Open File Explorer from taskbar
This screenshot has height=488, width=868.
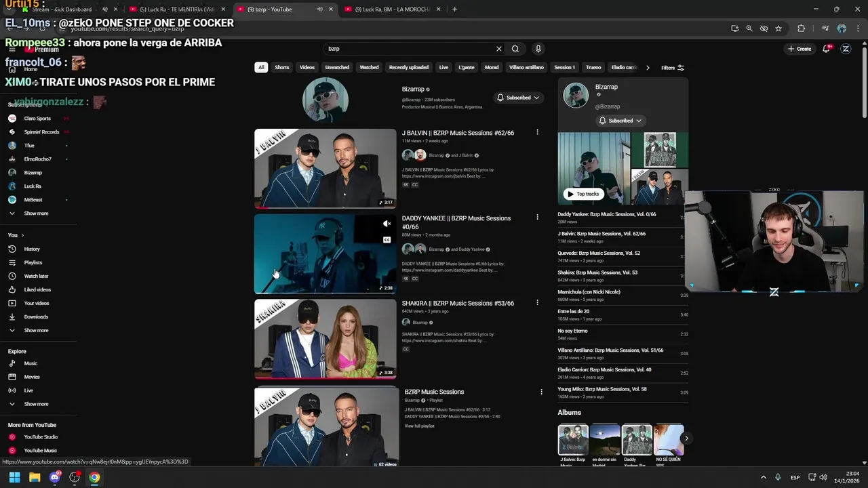point(35,477)
